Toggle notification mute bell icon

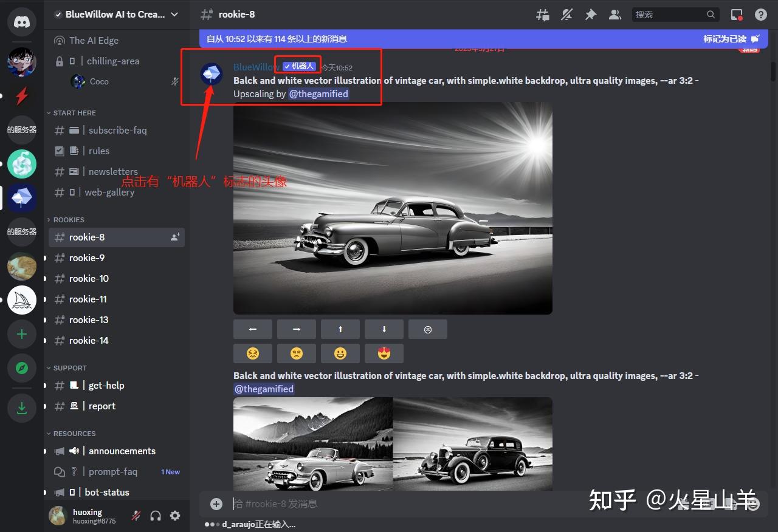tap(566, 14)
